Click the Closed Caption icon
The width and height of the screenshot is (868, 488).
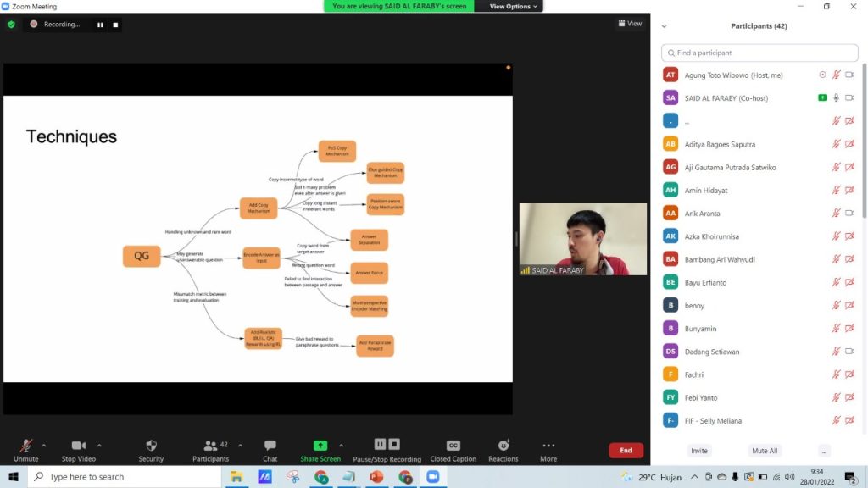click(453, 446)
